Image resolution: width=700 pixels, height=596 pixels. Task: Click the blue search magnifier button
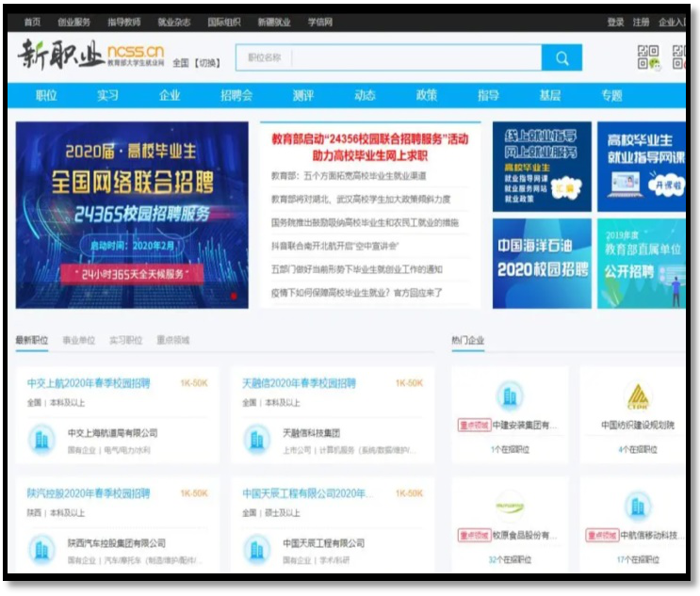point(562,58)
